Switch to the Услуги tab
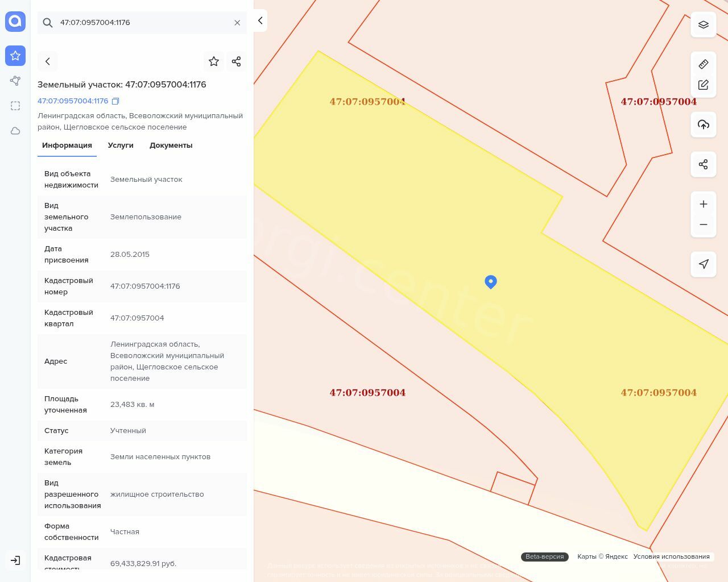The width and height of the screenshot is (728, 582). (x=121, y=145)
